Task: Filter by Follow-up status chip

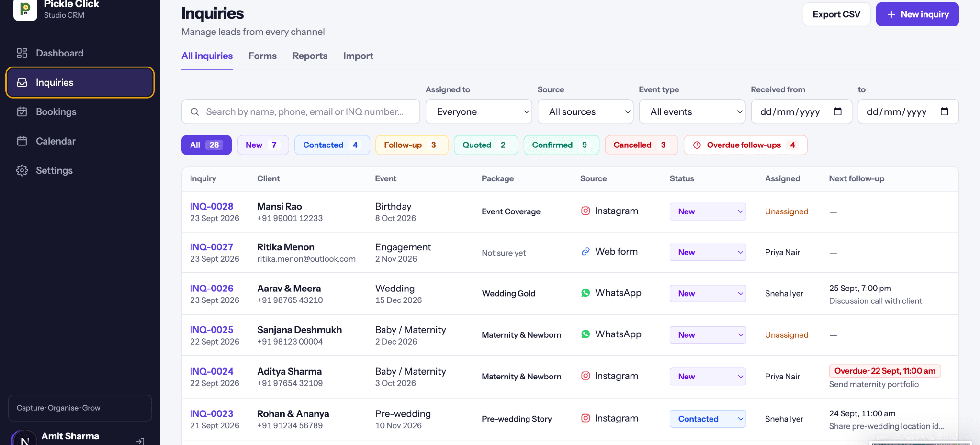Action: [x=412, y=145]
